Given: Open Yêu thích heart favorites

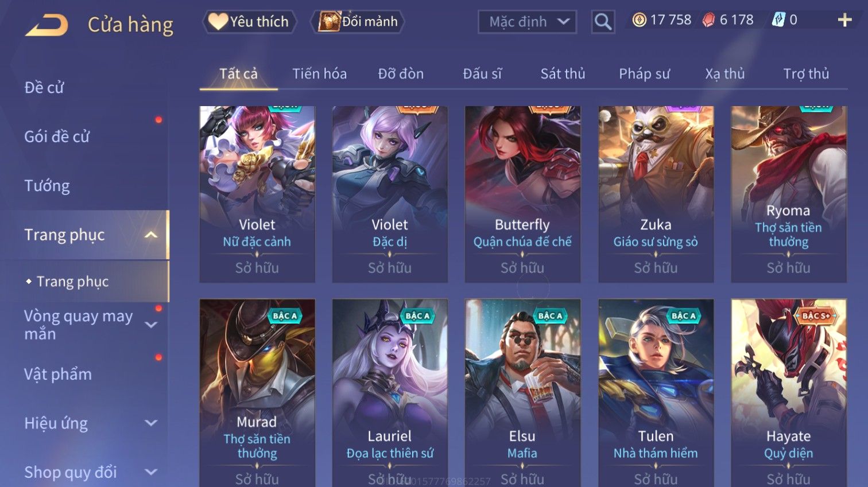Looking at the screenshot, I should click(x=249, y=22).
